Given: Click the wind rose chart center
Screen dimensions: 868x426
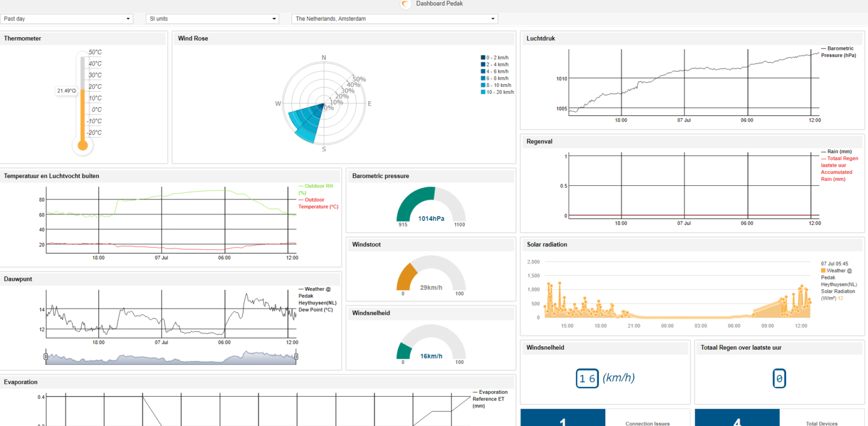Looking at the screenshot, I should [324, 104].
